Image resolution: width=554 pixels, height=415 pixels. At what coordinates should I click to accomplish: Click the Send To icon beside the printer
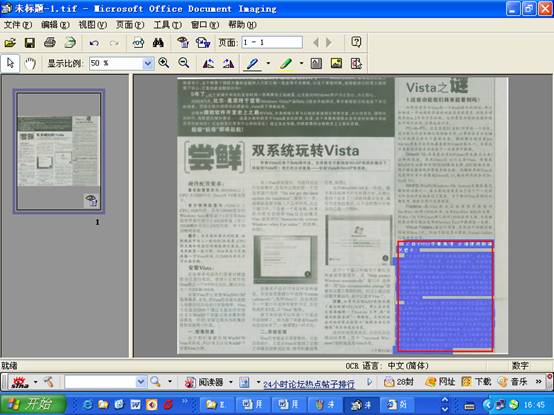point(70,43)
